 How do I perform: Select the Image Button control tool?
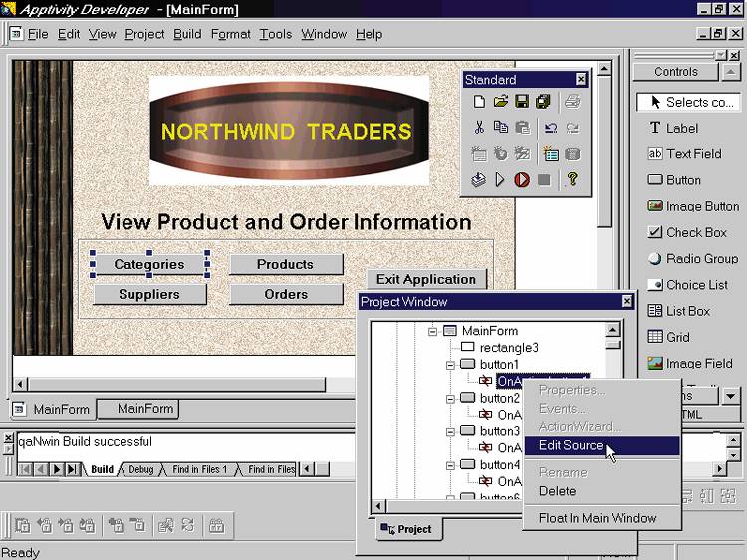click(693, 206)
